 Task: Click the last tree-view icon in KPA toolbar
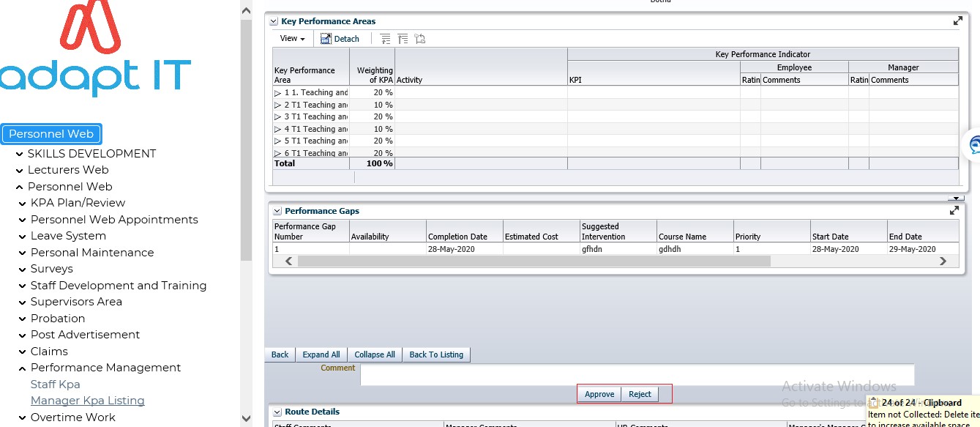[419, 39]
